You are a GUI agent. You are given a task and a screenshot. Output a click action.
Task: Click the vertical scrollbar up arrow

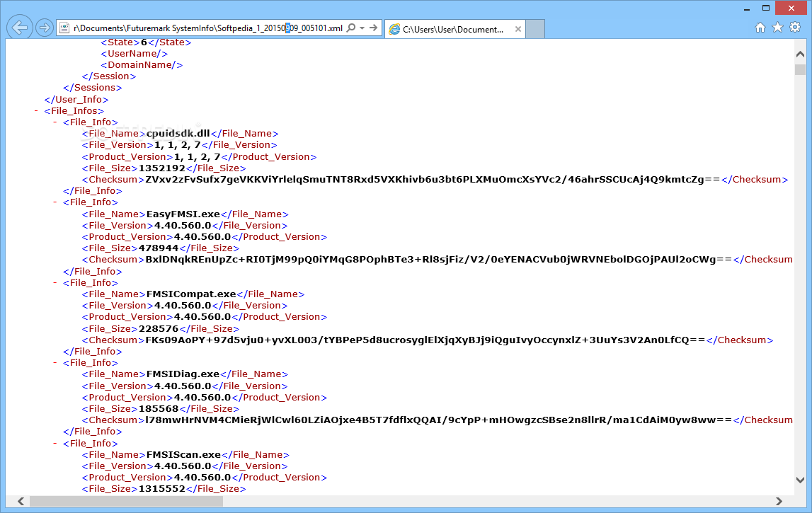[800, 54]
